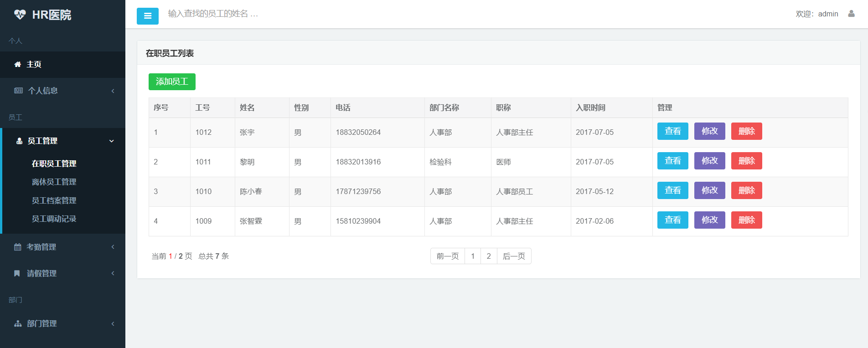This screenshot has height=348, width=868.
Task: Collapse the 员工管理 menu chevron
Action: [112, 141]
